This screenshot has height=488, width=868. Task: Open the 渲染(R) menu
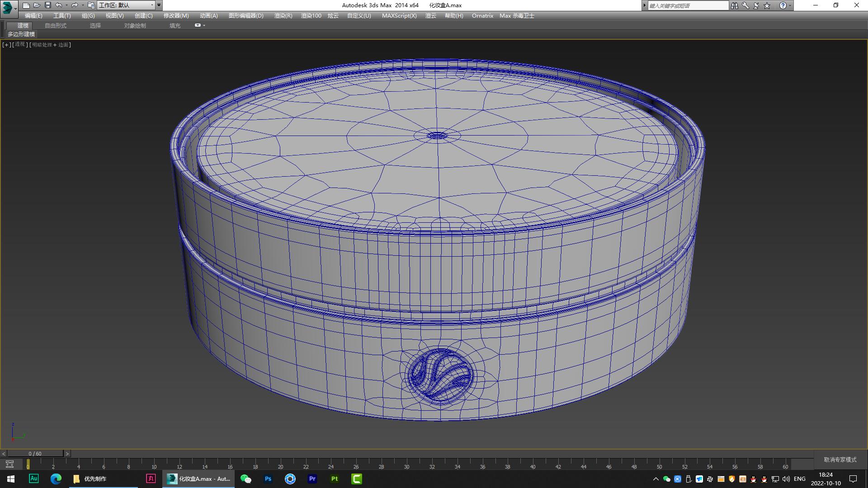283,15
